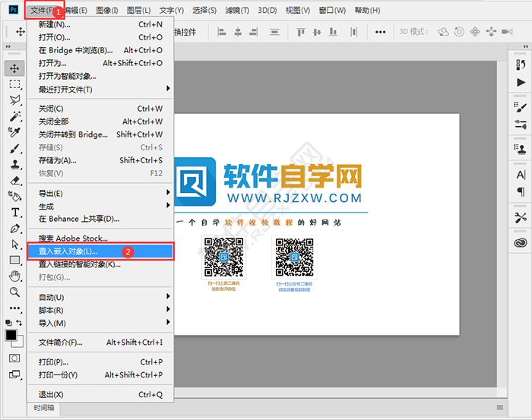532x420 pixels.
Task: Expand the 导出(E) submenu
Action: tap(99, 194)
